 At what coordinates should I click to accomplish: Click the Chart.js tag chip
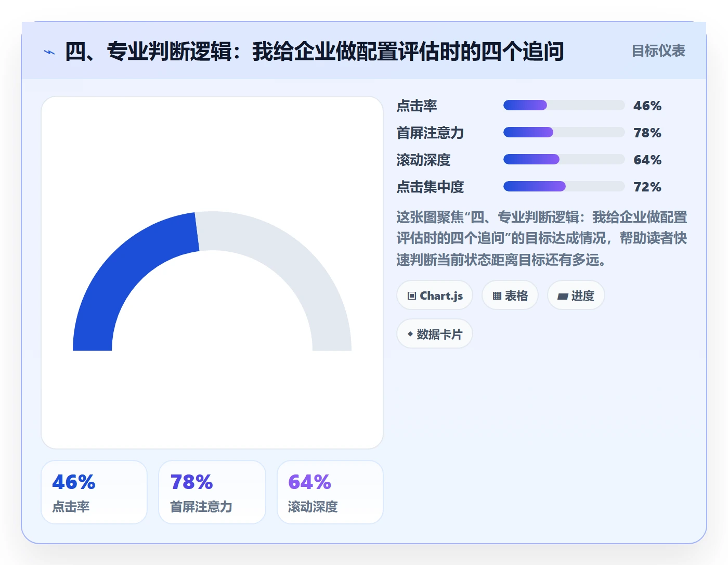pos(435,296)
